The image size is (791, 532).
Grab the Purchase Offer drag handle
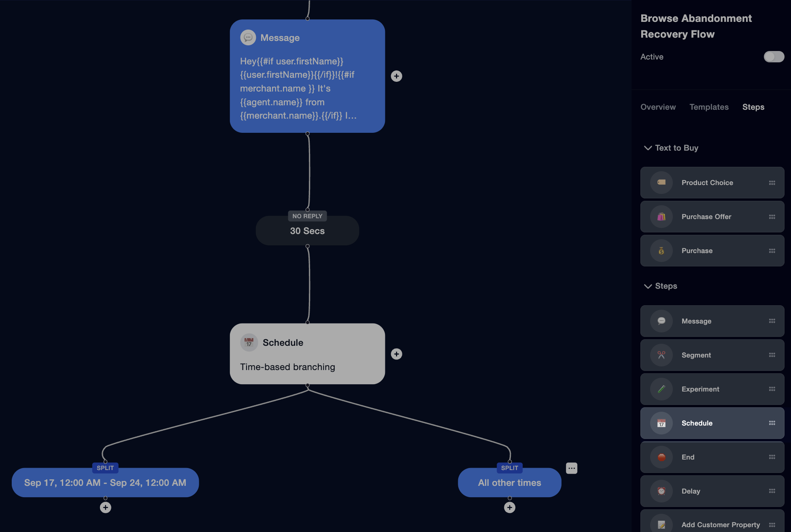coord(772,217)
